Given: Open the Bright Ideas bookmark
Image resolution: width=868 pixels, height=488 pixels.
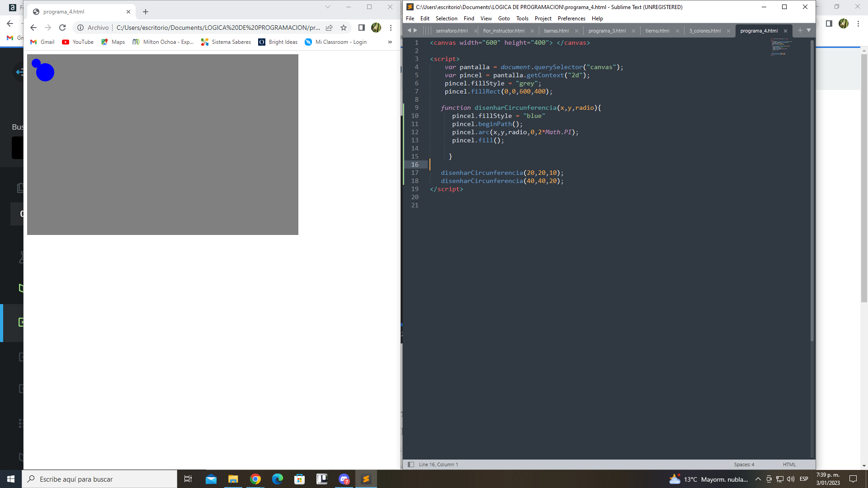Looking at the screenshot, I should [x=278, y=42].
